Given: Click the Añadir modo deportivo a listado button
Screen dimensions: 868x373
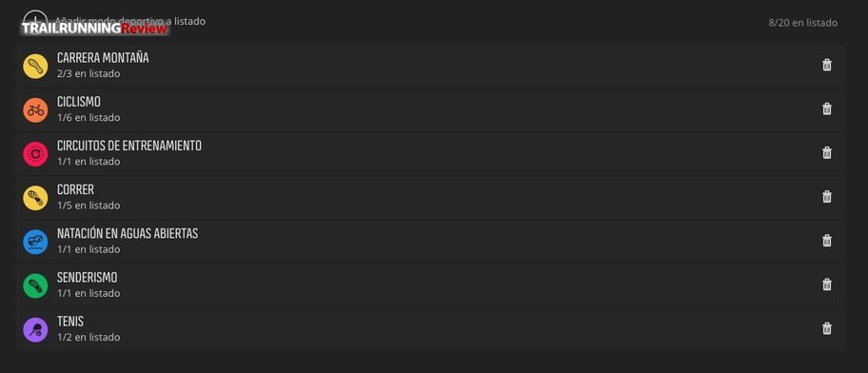Looking at the screenshot, I should pos(114,21).
